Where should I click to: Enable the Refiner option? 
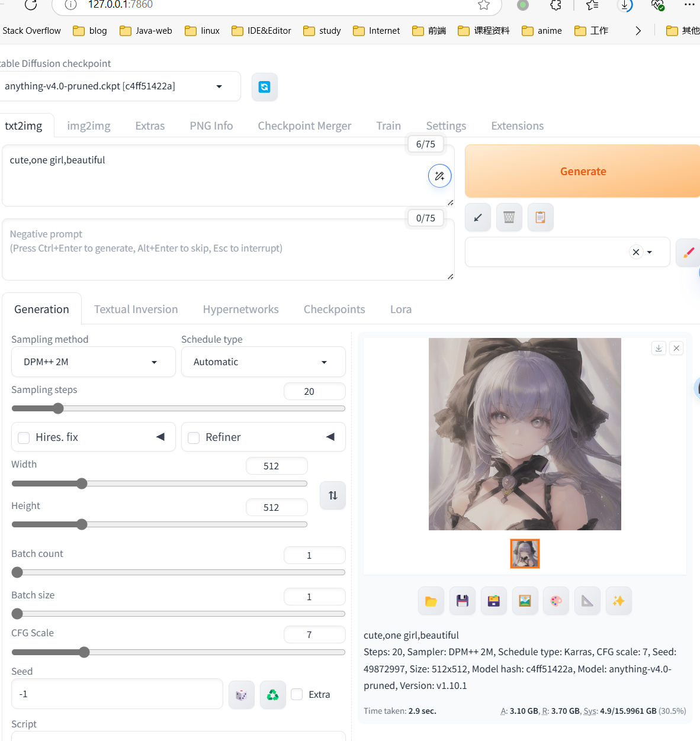tap(193, 438)
